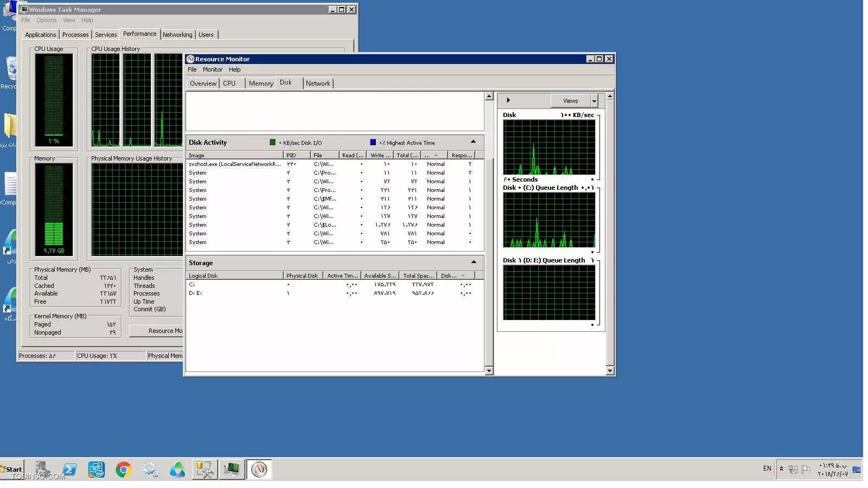Click the Resource Monitor title bar icon
868x488 pixels.
pyautogui.click(x=190, y=59)
